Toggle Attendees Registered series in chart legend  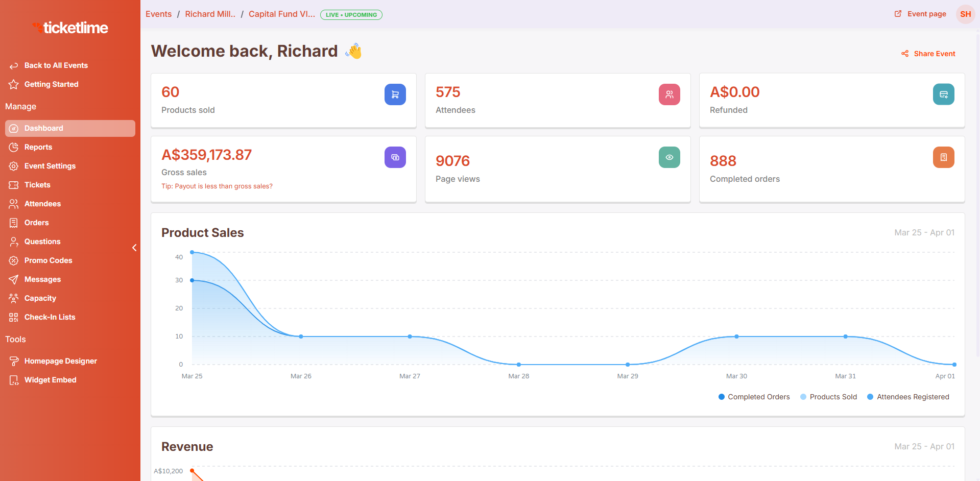click(x=908, y=397)
